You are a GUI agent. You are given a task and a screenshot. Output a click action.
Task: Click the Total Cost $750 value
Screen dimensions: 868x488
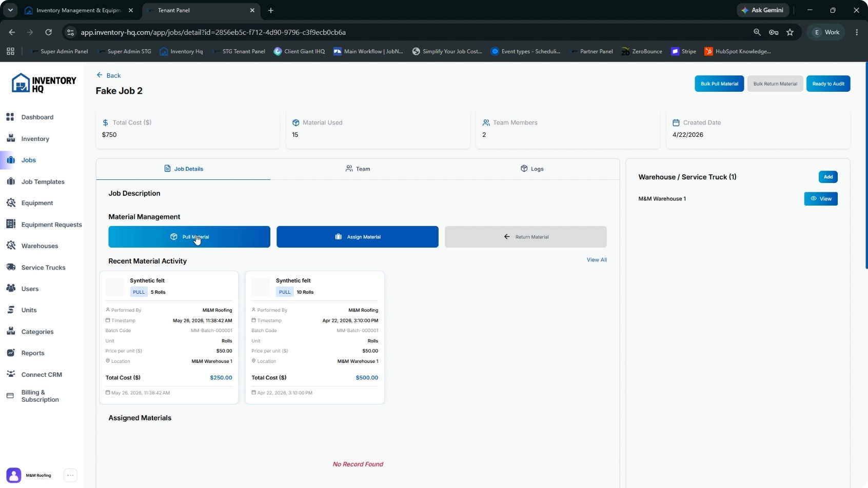click(109, 135)
